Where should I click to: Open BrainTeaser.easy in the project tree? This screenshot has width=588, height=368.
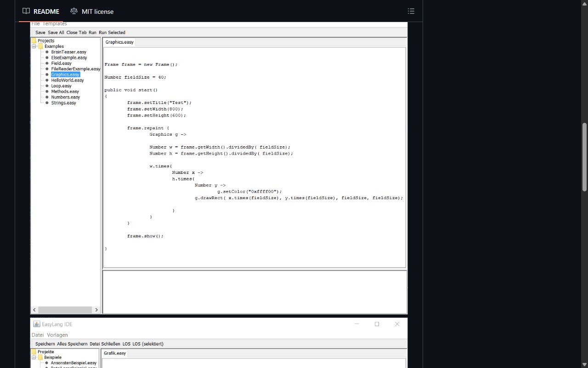[68, 52]
